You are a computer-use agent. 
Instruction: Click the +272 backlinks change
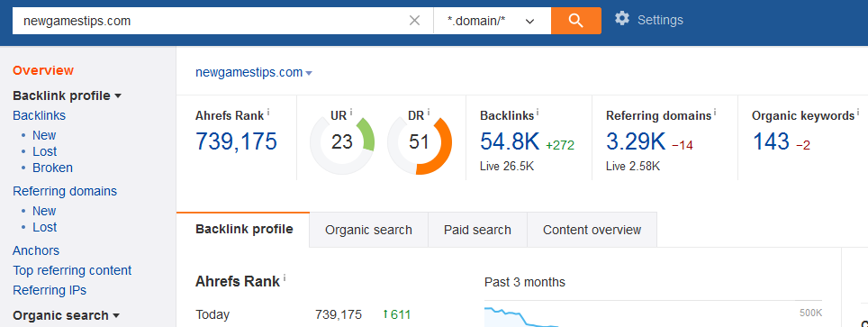point(560,145)
